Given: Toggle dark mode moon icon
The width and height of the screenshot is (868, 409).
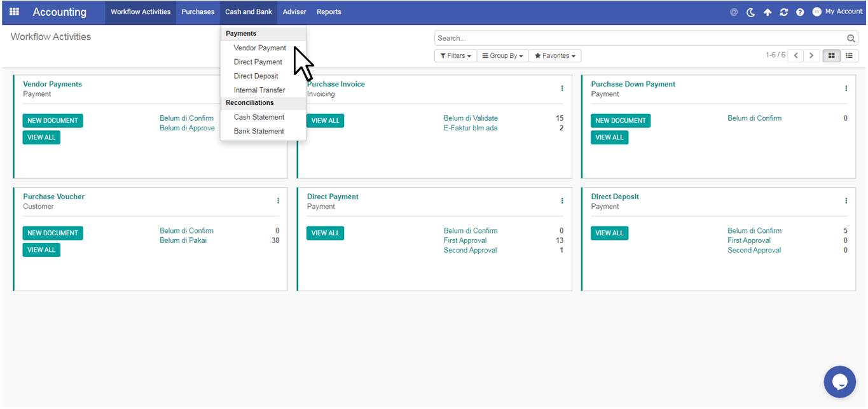Looking at the screenshot, I should [x=750, y=12].
